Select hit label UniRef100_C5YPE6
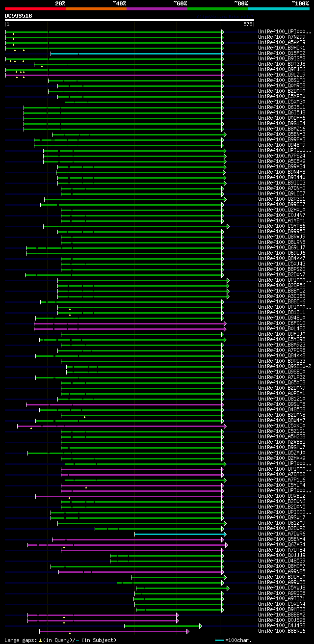314x644 pixels. (x=282, y=226)
